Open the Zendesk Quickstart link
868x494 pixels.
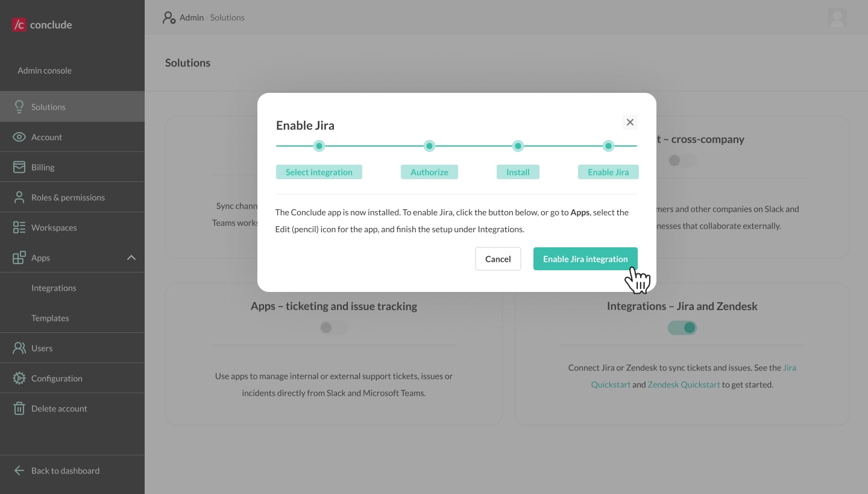tap(684, 384)
